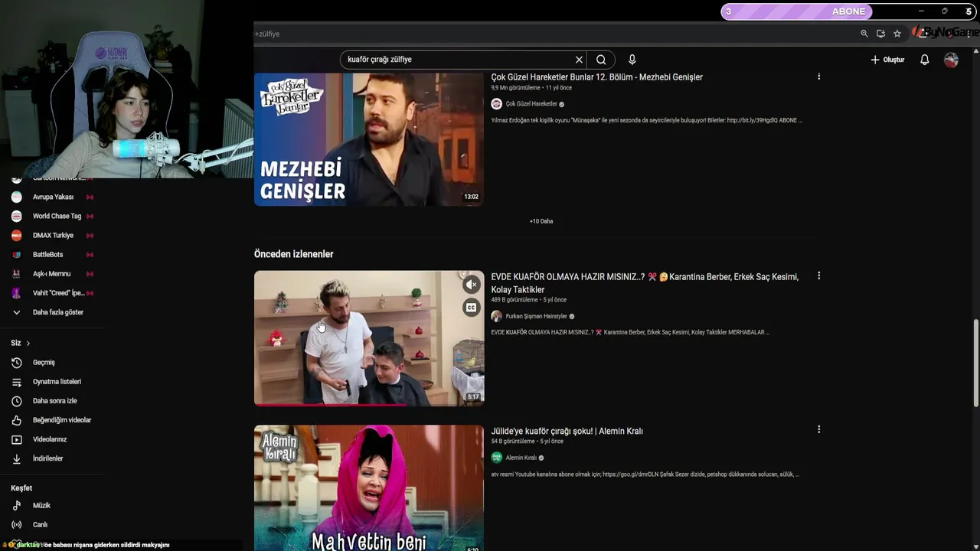Expand results with +10 Daha
980x551 pixels.
[x=541, y=221]
